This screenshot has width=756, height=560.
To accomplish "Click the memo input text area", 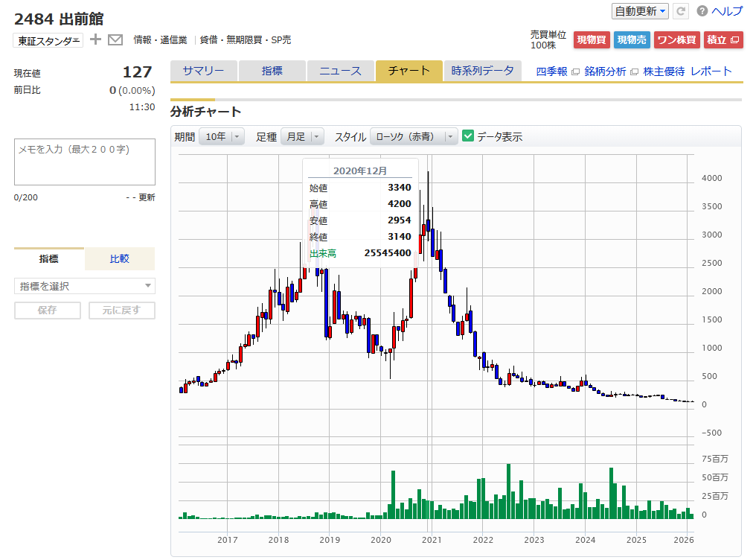I will click(85, 162).
